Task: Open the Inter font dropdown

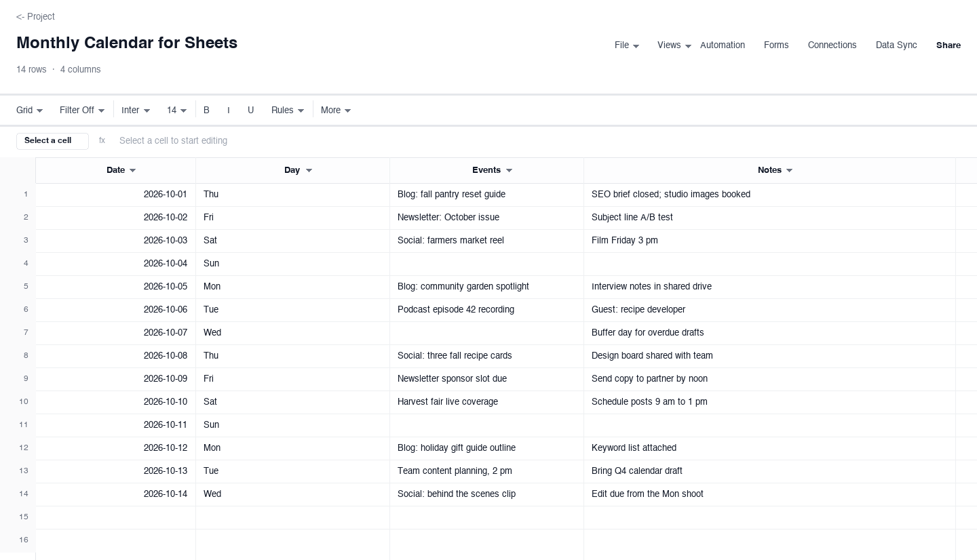Action: click(136, 110)
